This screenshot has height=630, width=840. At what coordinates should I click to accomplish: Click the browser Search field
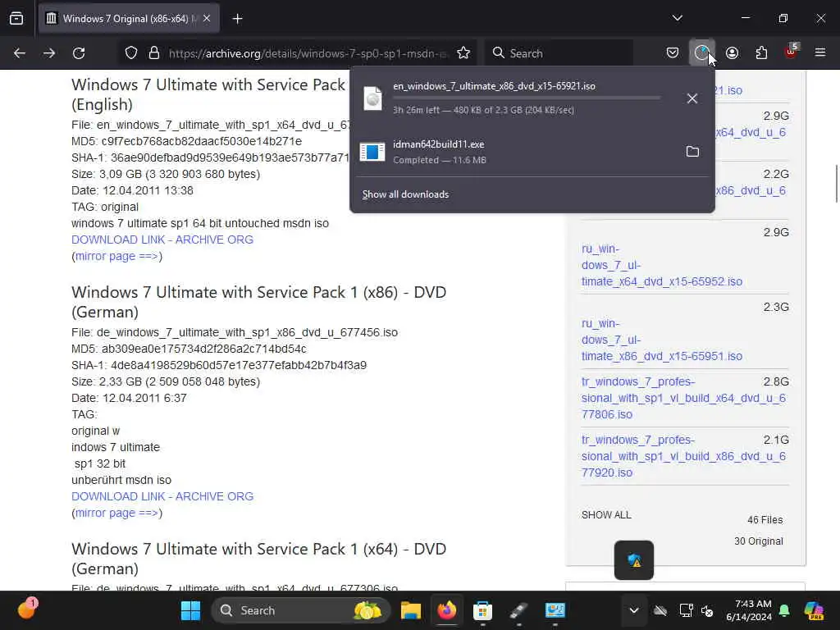pos(559,53)
